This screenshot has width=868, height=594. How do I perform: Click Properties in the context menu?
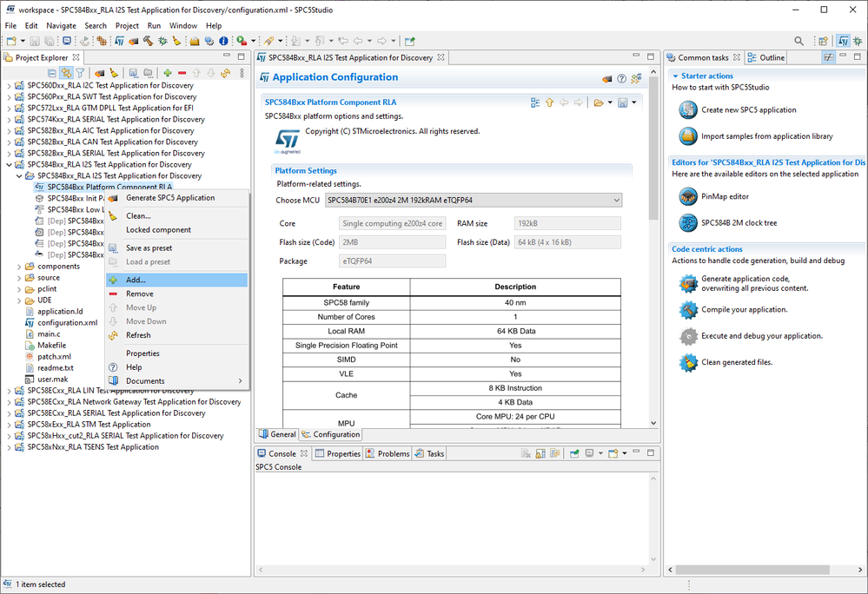176,353
